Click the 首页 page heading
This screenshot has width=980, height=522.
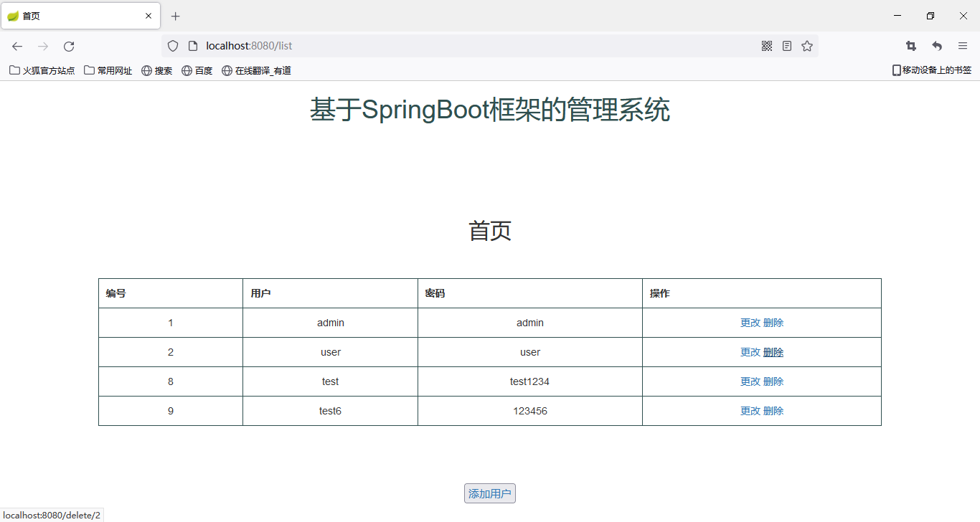coord(490,231)
